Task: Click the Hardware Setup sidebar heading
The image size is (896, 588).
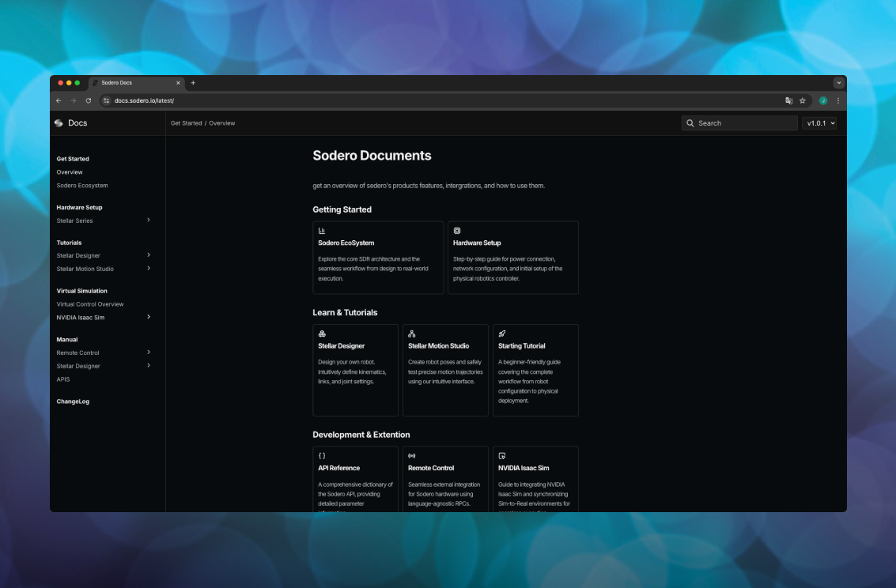Action: pos(79,207)
